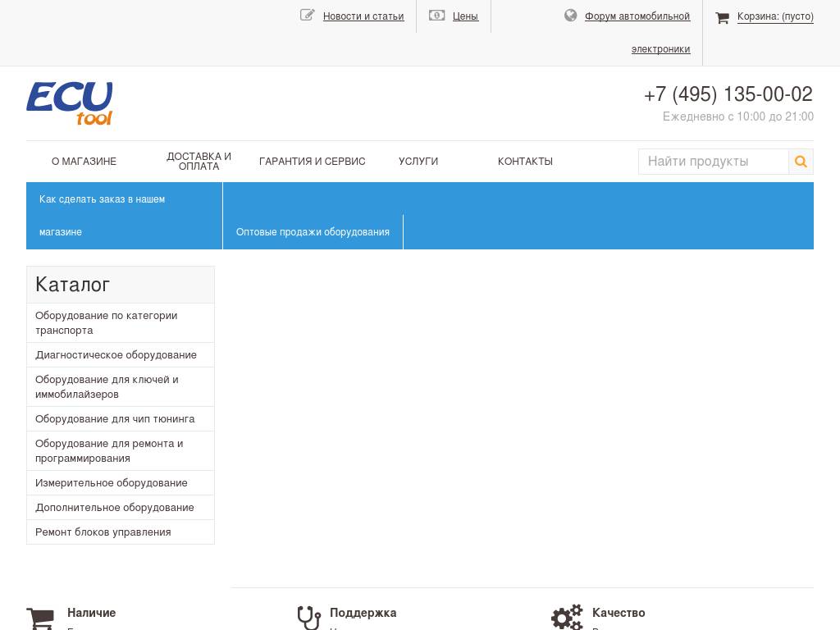Click the pencil icon beside Новости и статьи

308,15
